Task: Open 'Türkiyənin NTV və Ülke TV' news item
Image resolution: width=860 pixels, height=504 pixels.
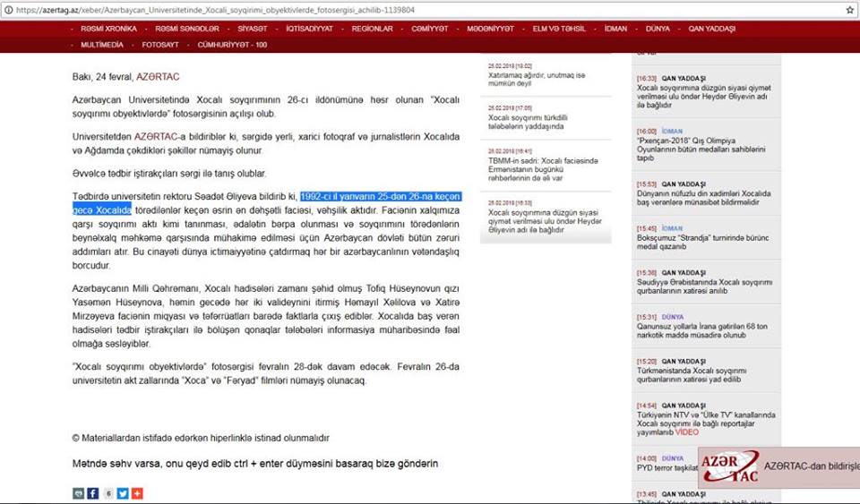Action: tap(706, 423)
